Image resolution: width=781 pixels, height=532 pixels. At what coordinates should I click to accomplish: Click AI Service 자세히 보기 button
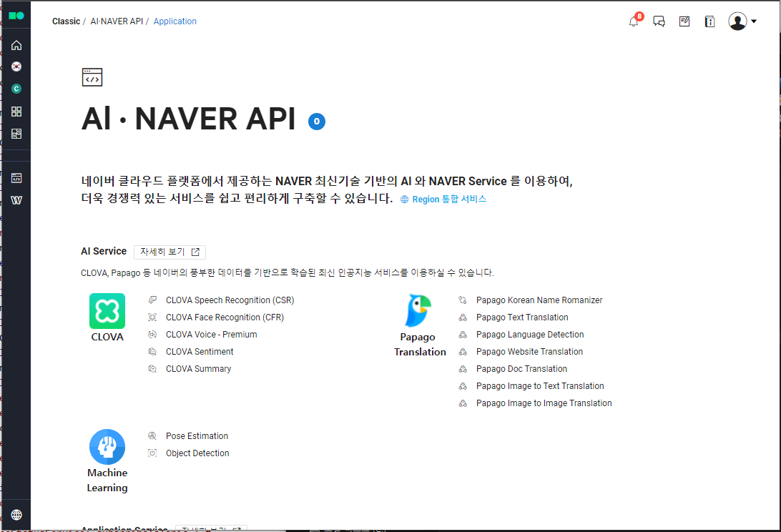pyautogui.click(x=170, y=252)
